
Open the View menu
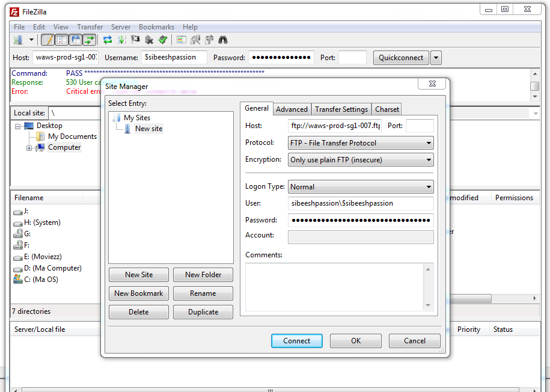61,27
